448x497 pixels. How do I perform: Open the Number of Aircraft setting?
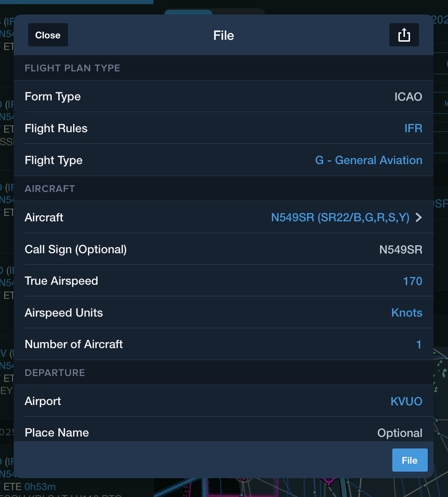[419, 344]
